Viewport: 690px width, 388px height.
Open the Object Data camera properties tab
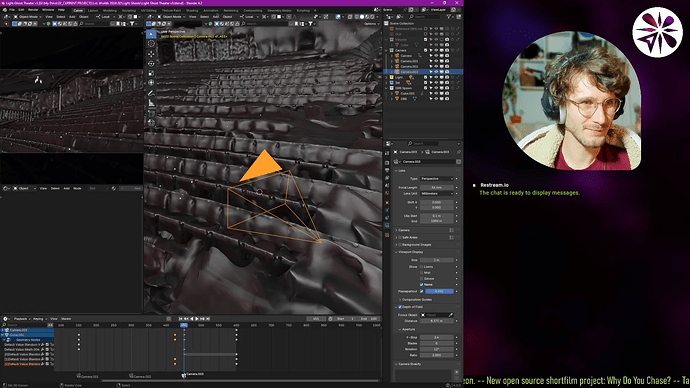387,225
